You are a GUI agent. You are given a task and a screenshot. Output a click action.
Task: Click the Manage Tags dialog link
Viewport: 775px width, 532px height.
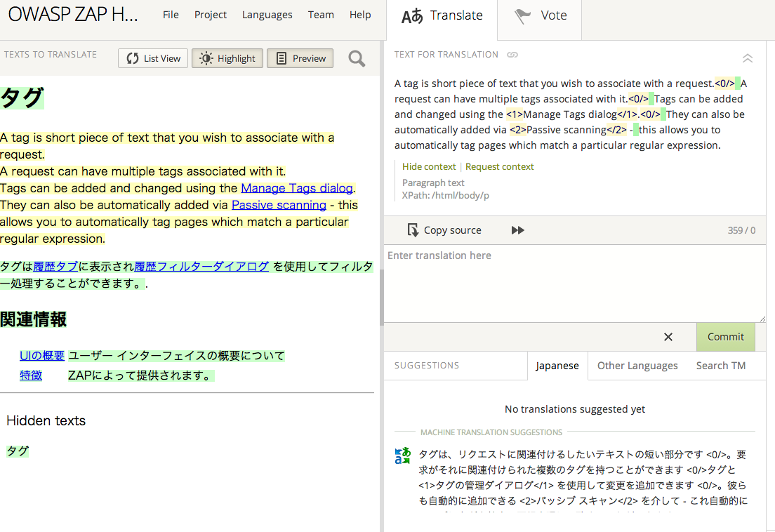(296, 188)
